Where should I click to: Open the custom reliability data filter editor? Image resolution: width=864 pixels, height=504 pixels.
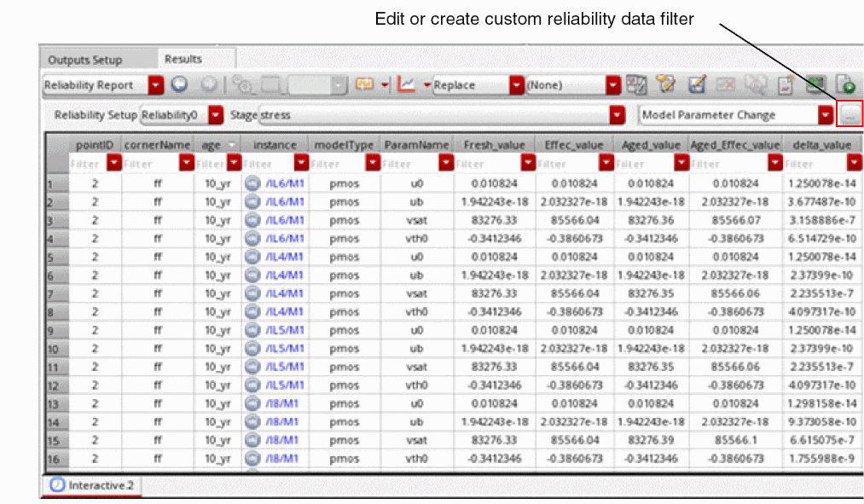point(850,115)
